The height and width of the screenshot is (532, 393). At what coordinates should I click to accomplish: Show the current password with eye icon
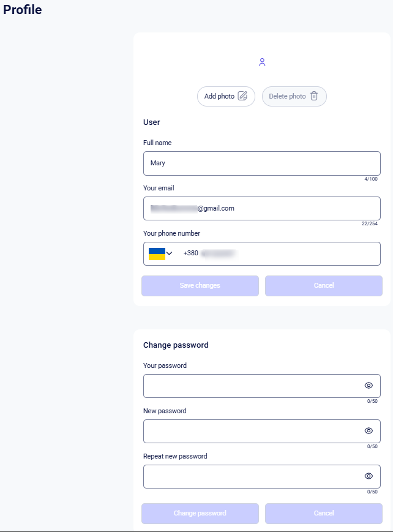click(x=369, y=386)
